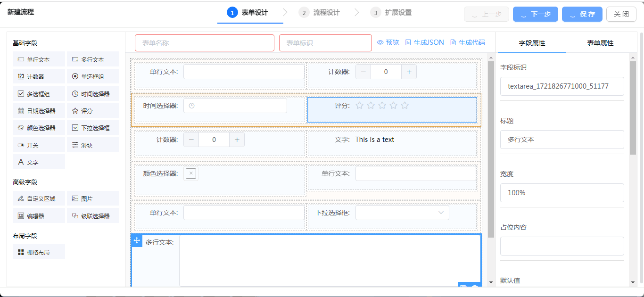Click the 生成JSON link
Screen dimensions: 644x297
point(424,42)
